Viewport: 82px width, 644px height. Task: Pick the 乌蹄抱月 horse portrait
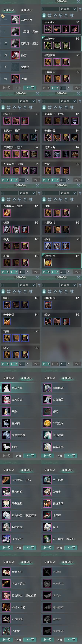15,20
